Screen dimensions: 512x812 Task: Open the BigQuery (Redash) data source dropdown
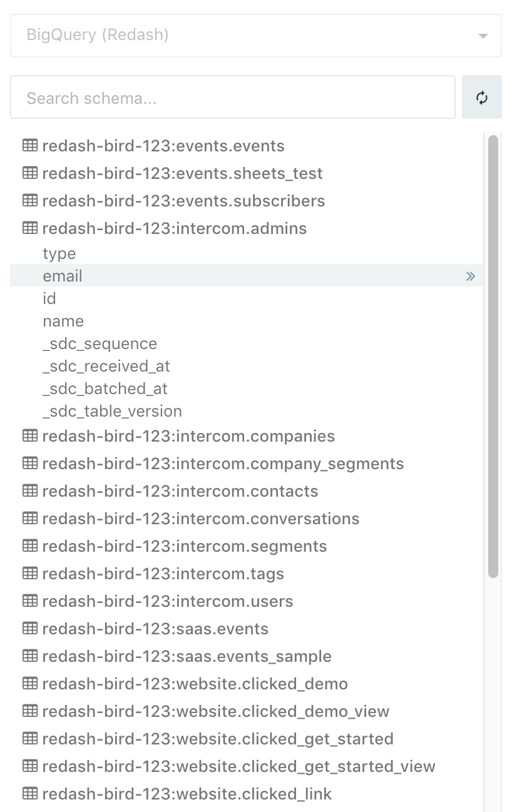255,36
